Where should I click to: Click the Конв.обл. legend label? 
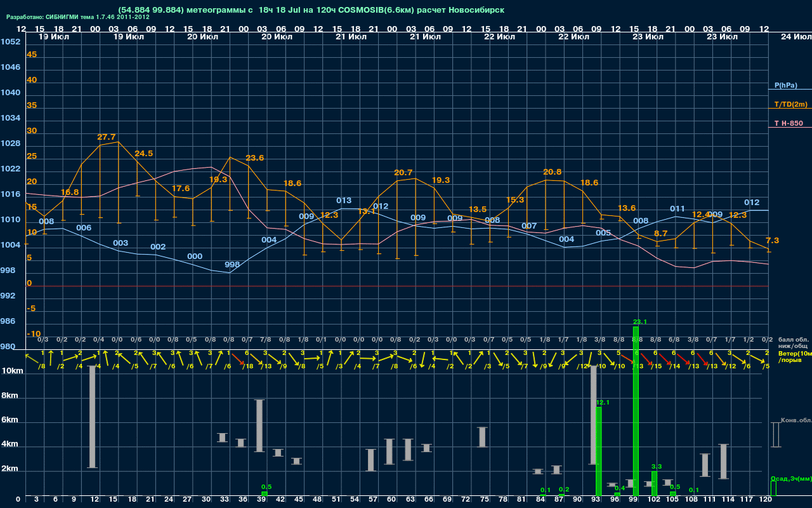(x=796, y=420)
